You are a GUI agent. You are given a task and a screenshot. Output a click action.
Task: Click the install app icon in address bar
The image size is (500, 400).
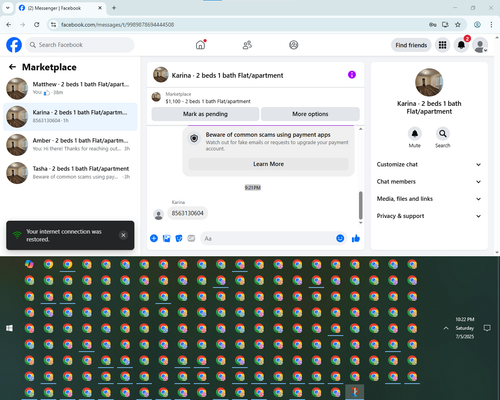tap(445, 25)
